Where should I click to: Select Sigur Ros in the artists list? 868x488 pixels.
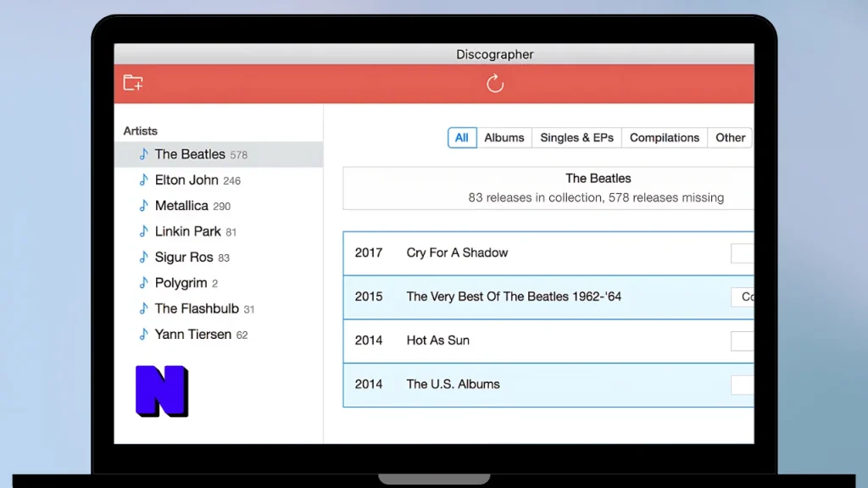[x=219, y=258]
